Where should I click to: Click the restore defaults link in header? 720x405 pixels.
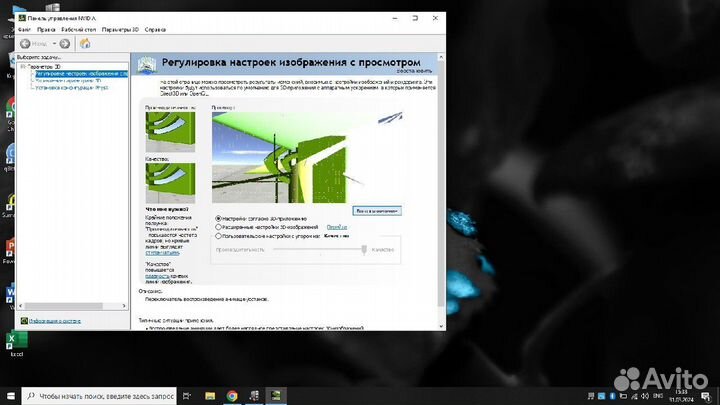pyautogui.click(x=414, y=71)
